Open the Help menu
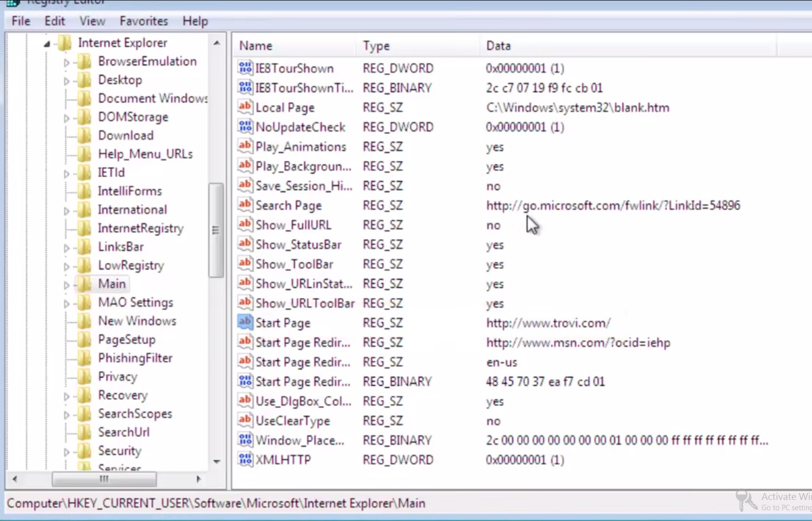This screenshot has height=521, width=812. pyautogui.click(x=195, y=21)
